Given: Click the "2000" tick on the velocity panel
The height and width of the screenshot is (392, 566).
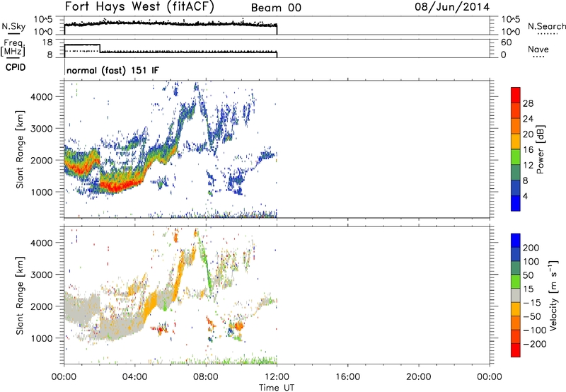Looking at the screenshot, I should tap(41, 306).
